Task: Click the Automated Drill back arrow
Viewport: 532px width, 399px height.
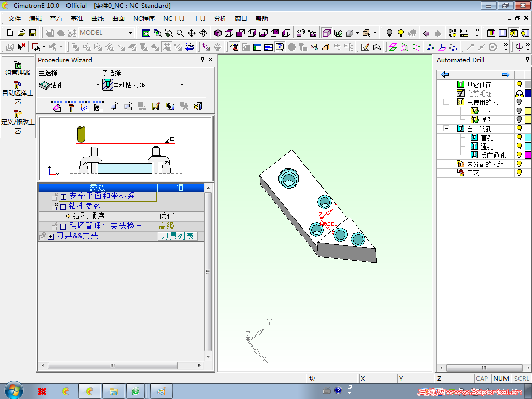Action: (x=445, y=74)
